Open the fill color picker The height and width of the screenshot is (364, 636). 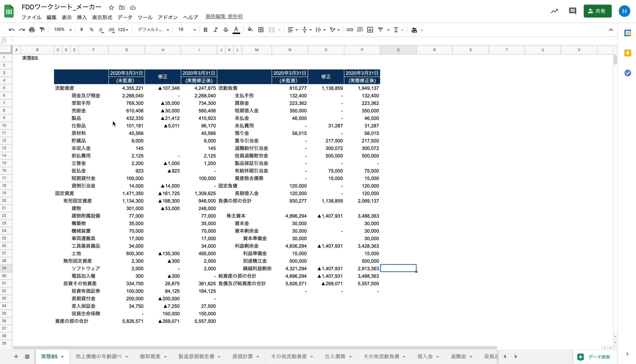click(x=250, y=30)
